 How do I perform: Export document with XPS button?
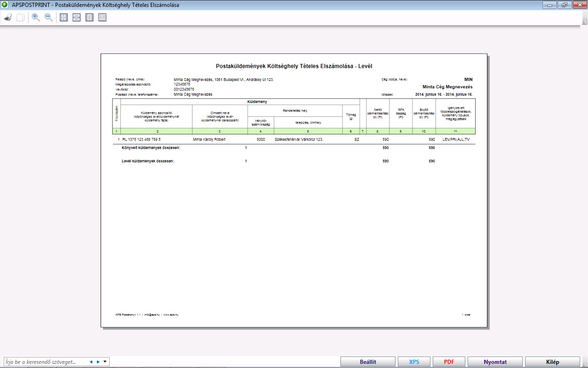tap(414, 362)
